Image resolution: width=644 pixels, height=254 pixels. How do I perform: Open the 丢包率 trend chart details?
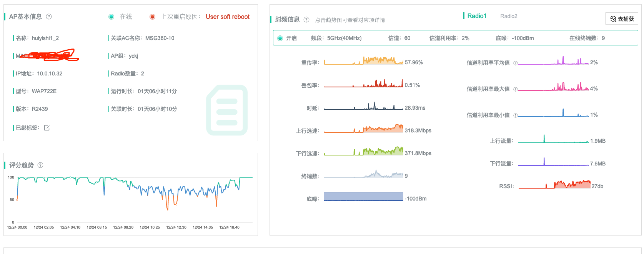click(363, 84)
